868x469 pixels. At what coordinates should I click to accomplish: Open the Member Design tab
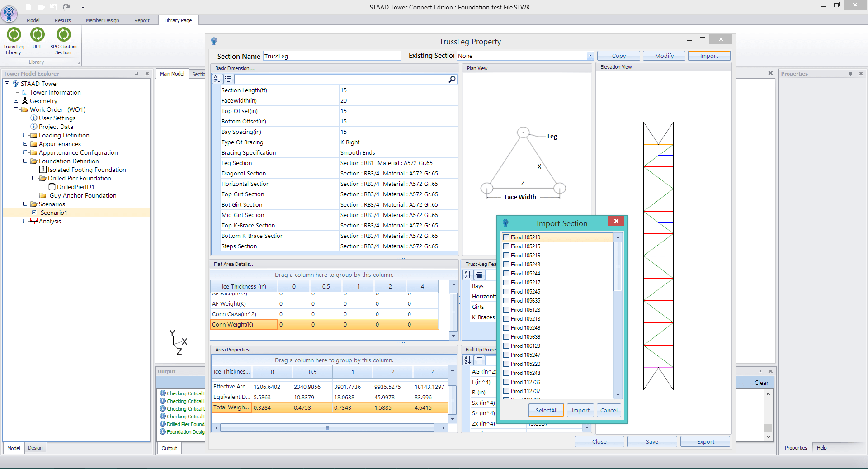pyautogui.click(x=103, y=20)
